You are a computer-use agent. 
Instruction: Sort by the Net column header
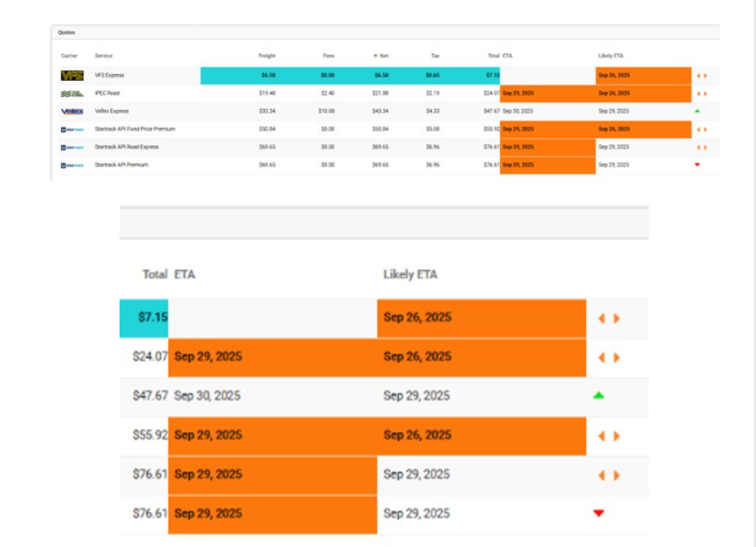(x=380, y=56)
